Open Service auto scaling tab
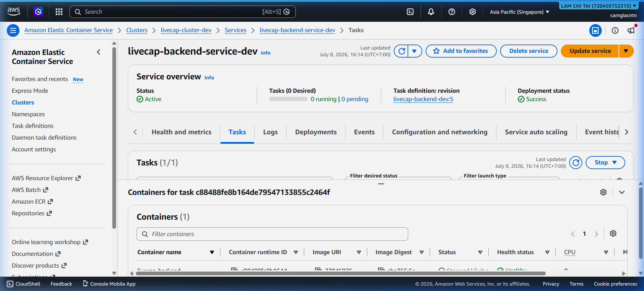 536,132
